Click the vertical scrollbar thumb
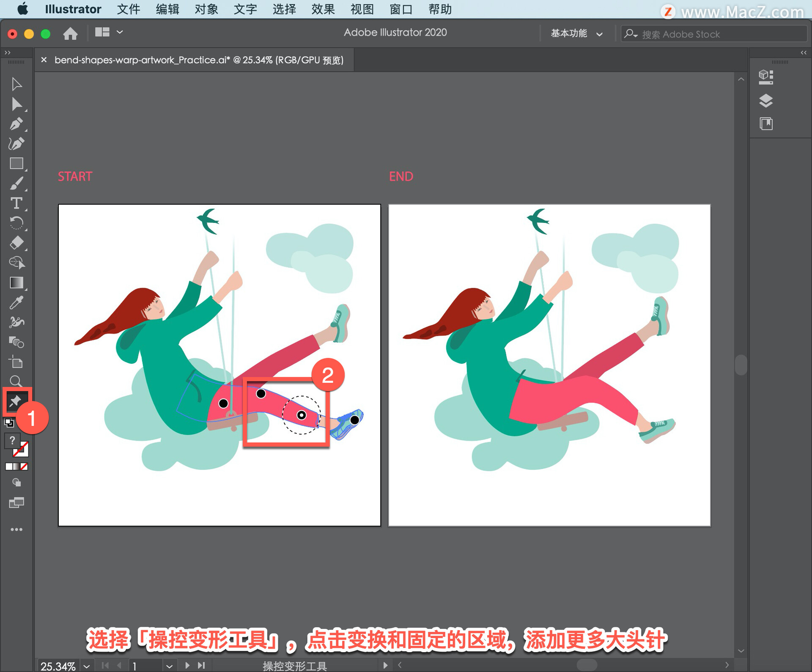This screenshot has height=672, width=812. (741, 365)
